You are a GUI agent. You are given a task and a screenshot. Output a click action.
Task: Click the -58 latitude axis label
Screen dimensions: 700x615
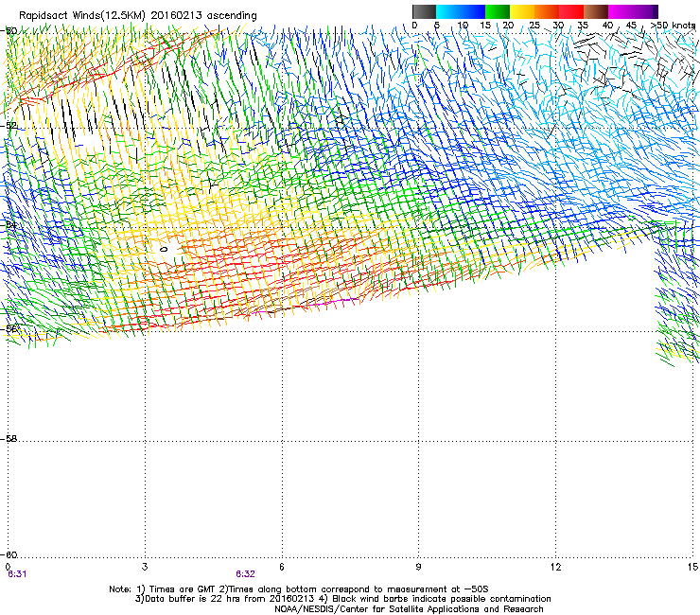click(x=9, y=439)
